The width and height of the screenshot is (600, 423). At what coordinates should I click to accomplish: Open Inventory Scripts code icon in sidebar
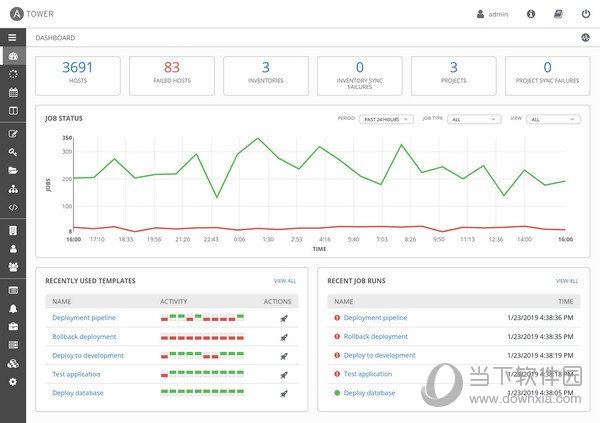(x=13, y=207)
